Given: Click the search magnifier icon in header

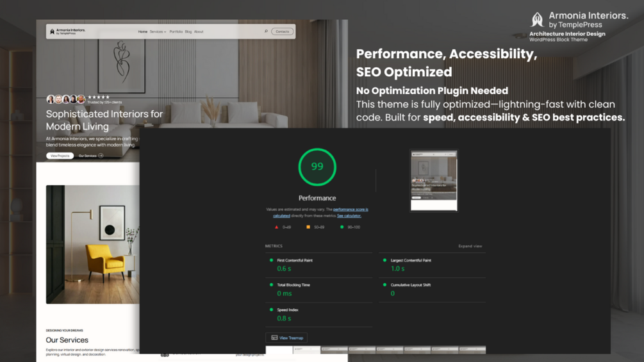Looking at the screenshot, I should [x=266, y=31].
